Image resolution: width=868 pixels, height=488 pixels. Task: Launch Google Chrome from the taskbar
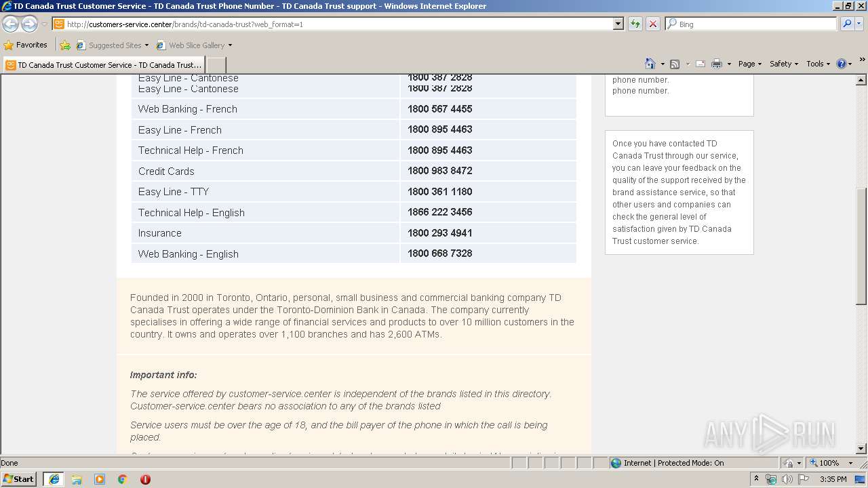123,479
